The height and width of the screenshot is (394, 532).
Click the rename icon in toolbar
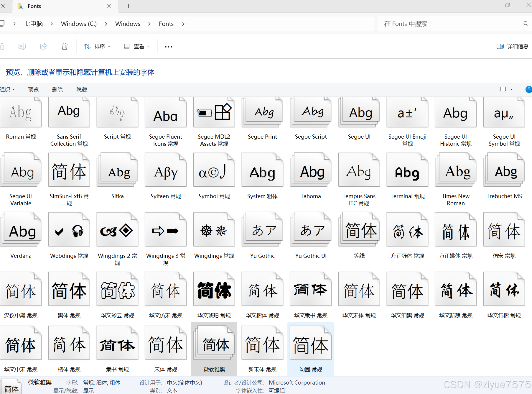click(22, 46)
